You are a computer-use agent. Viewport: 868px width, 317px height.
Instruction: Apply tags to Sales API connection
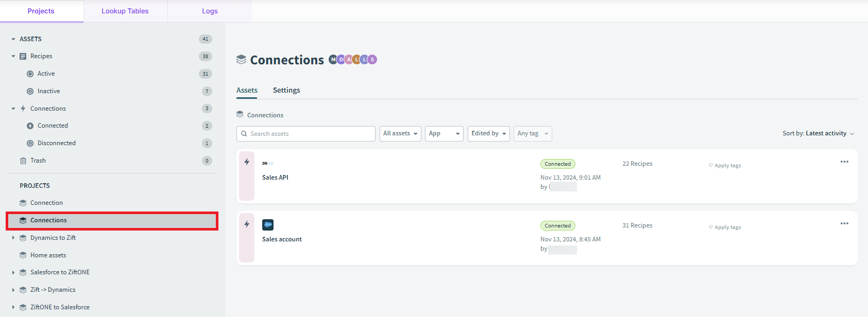[725, 165]
